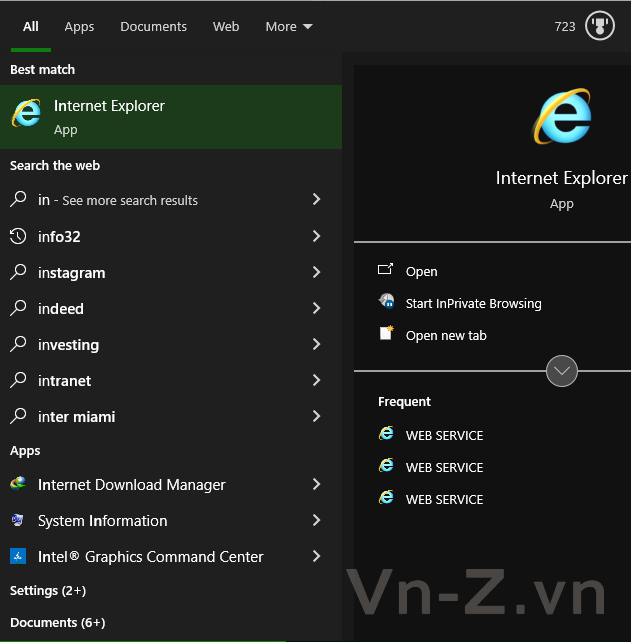Expand the instagram suggestion arrow
631x642 pixels.
tap(316, 272)
